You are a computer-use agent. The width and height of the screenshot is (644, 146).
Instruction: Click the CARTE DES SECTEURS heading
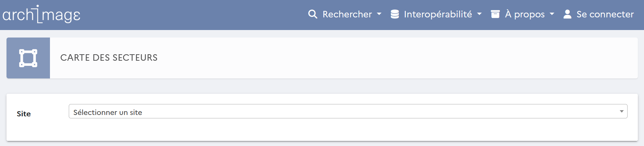[x=109, y=58]
